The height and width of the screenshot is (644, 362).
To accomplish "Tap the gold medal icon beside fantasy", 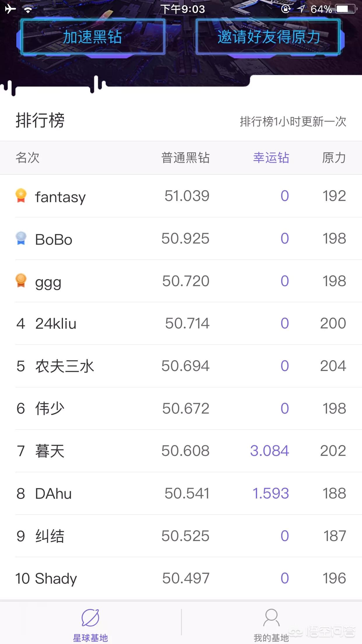I will tap(21, 195).
